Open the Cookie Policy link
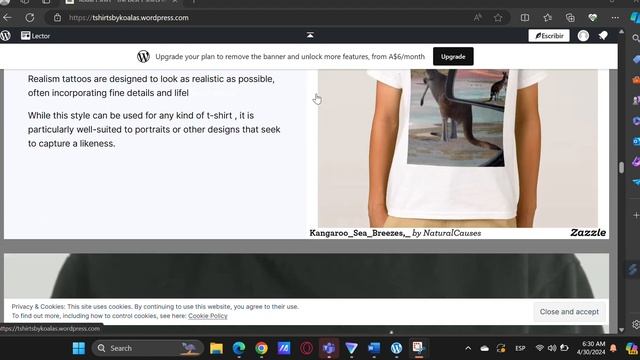Image resolution: width=640 pixels, height=360 pixels. coord(208,316)
